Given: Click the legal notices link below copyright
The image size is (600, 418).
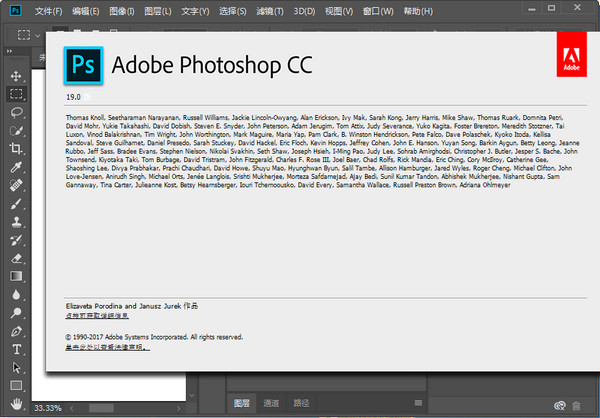Looking at the screenshot, I should [x=106, y=347].
